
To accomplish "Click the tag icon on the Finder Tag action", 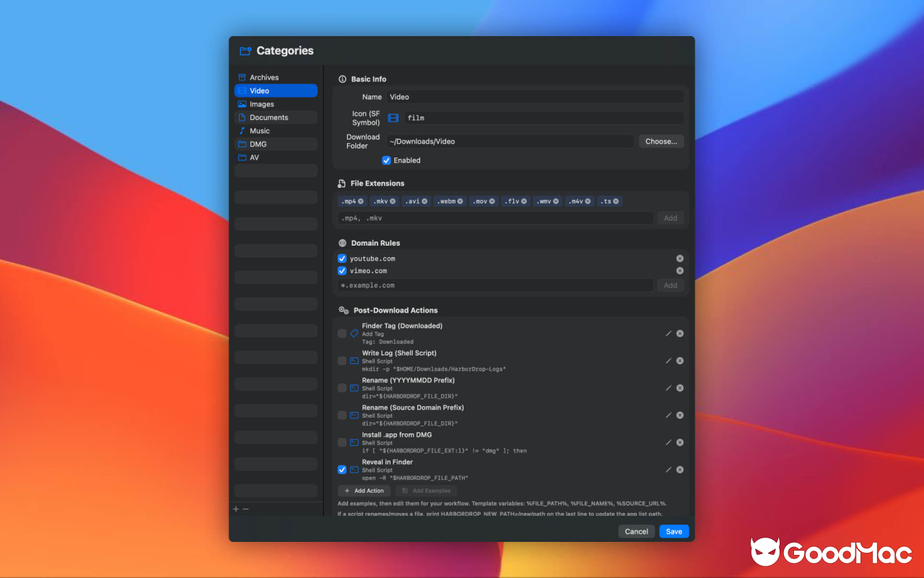I will click(x=353, y=333).
